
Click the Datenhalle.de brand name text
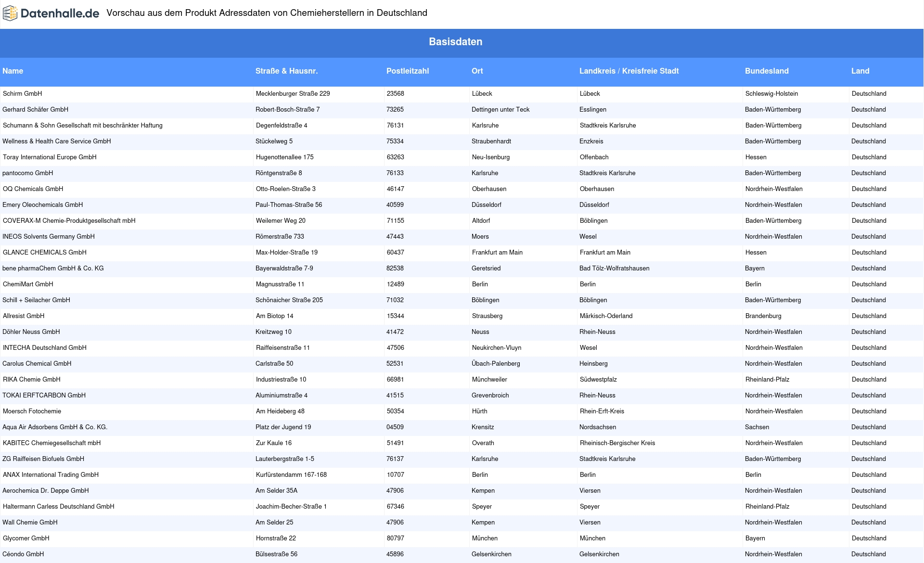point(60,13)
